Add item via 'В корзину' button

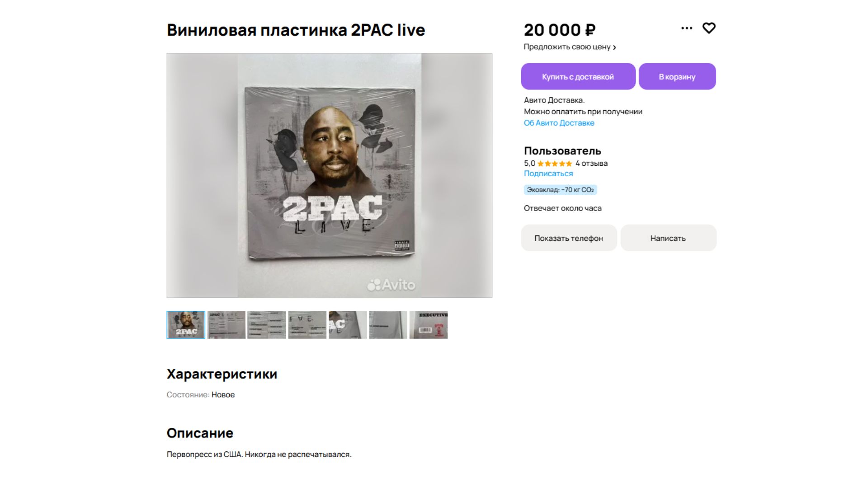[677, 76]
